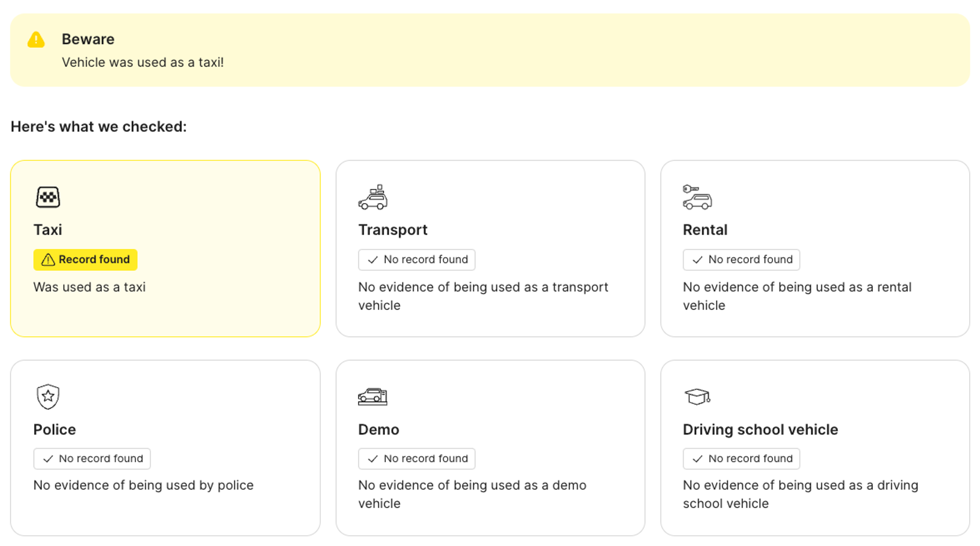Click Demo's No record found badge
This screenshot has height=546, width=980.
(416, 458)
